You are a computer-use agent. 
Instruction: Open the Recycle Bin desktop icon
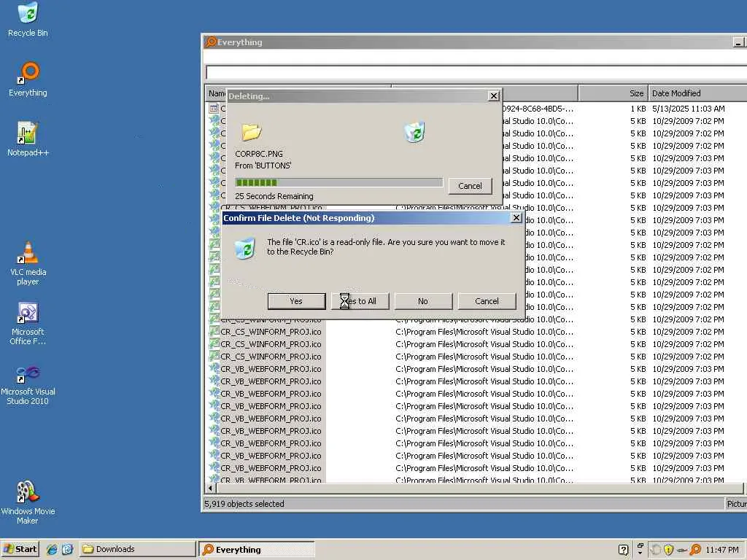point(28,20)
